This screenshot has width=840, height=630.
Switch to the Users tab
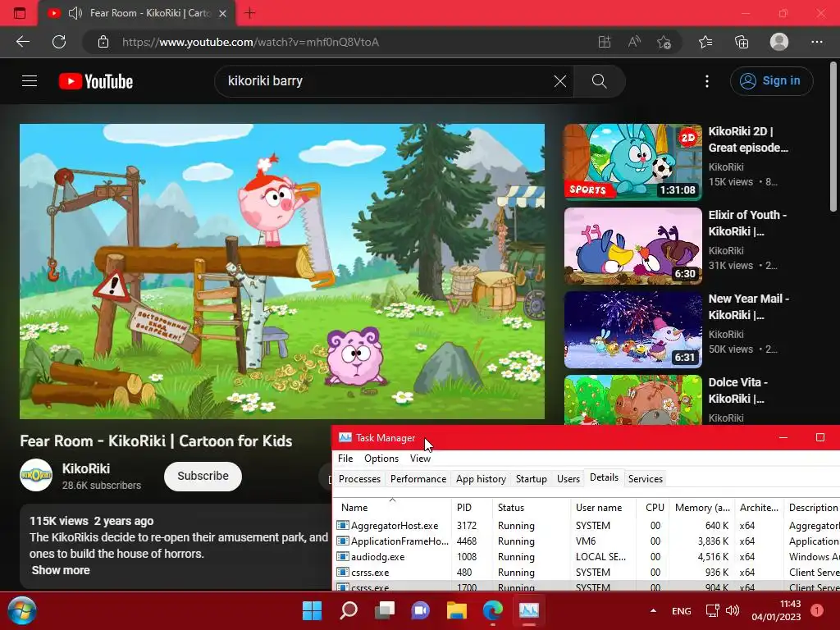coord(568,479)
